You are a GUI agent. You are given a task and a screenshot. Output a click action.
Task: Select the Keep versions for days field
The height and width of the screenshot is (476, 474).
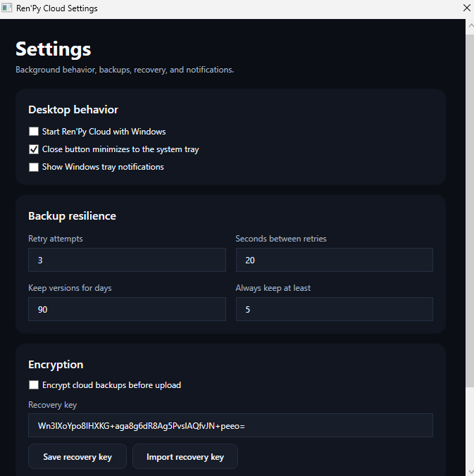[127, 309]
